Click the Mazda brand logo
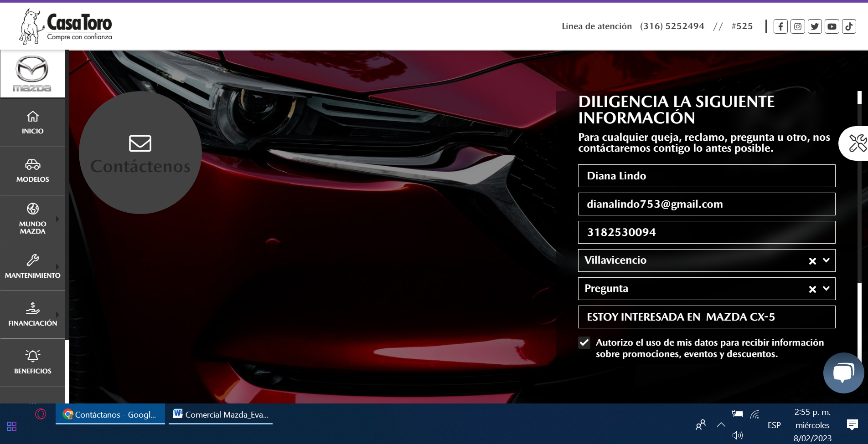 tap(32, 74)
